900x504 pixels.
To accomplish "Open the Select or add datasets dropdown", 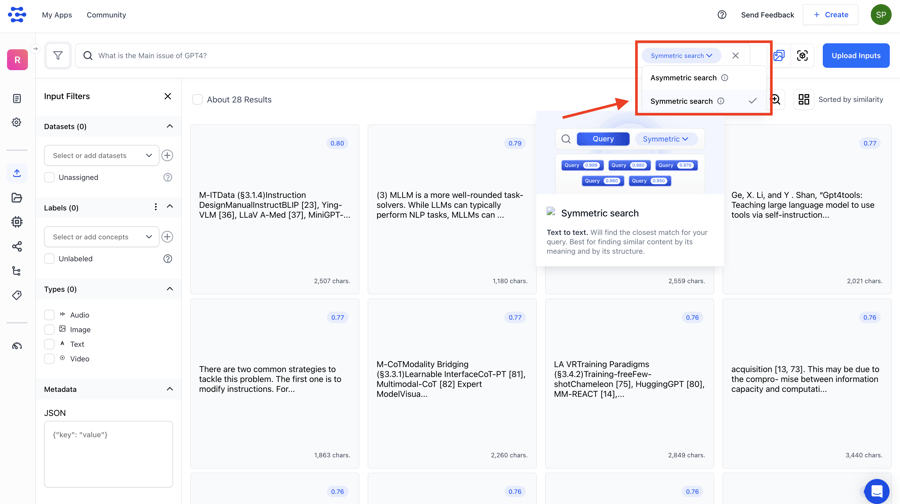I will pyautogui.click(x=102, y=156).
